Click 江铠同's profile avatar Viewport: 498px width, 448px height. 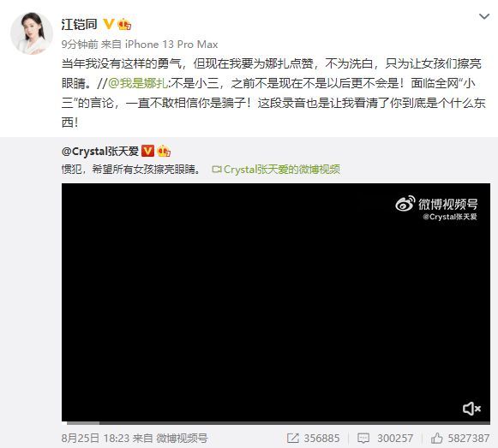(32, 33)
